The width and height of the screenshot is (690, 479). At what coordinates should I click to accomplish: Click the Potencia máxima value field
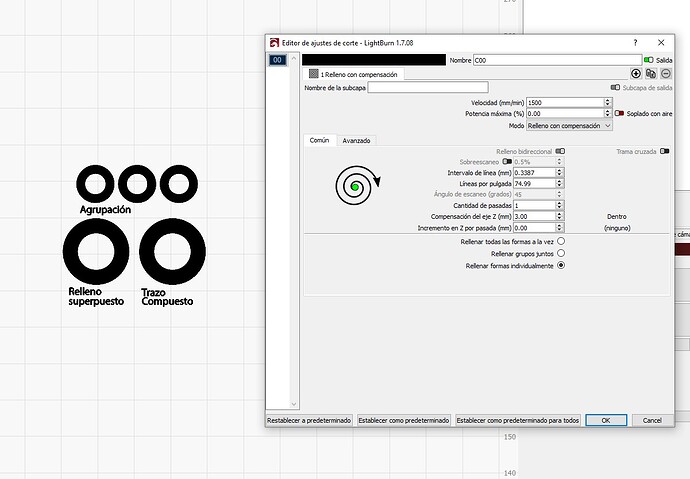pyautogui.click(x=565, y=113)
